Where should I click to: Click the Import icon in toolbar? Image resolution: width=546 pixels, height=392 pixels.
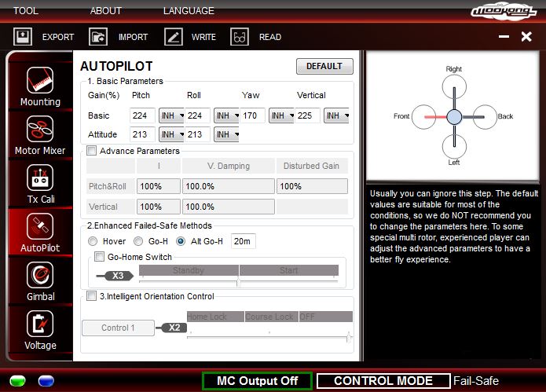(98, 37)
